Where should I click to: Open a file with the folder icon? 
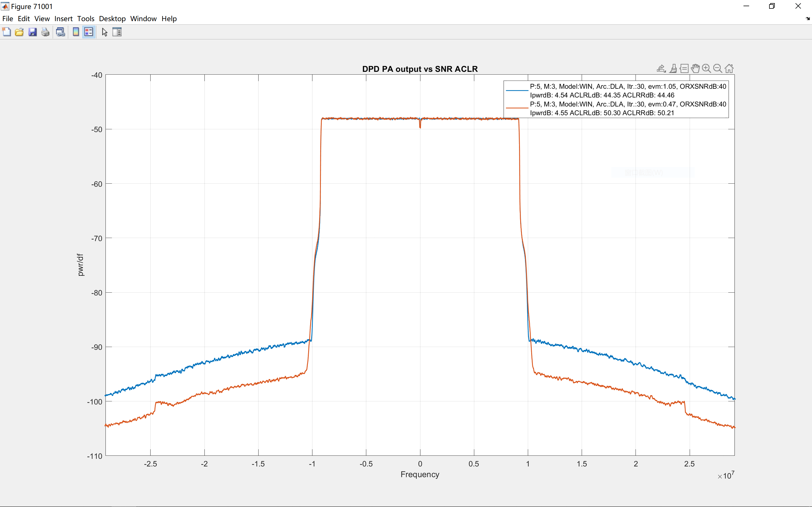click(19, 32)
